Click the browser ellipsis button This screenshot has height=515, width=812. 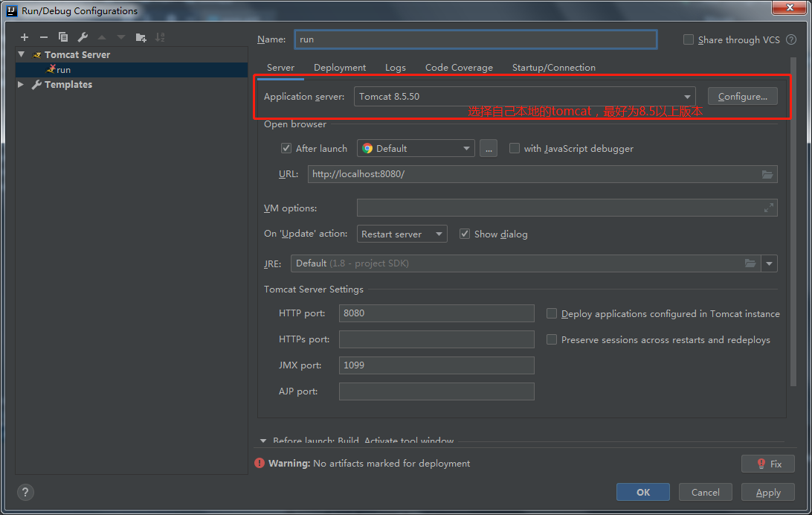pyautogui.click(x=489, y=149)
